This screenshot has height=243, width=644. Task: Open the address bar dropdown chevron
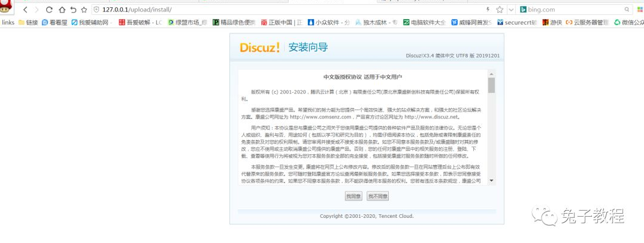[x=511, y=10]
